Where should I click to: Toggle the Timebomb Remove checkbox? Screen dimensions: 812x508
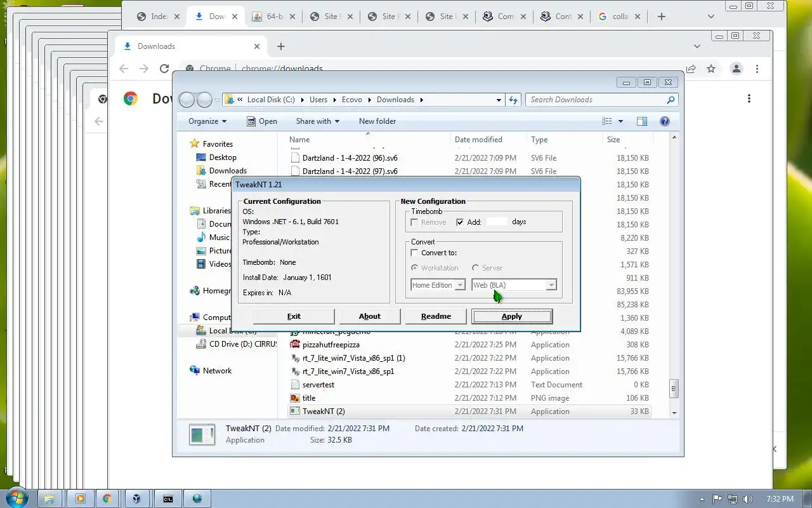[414, 222]
